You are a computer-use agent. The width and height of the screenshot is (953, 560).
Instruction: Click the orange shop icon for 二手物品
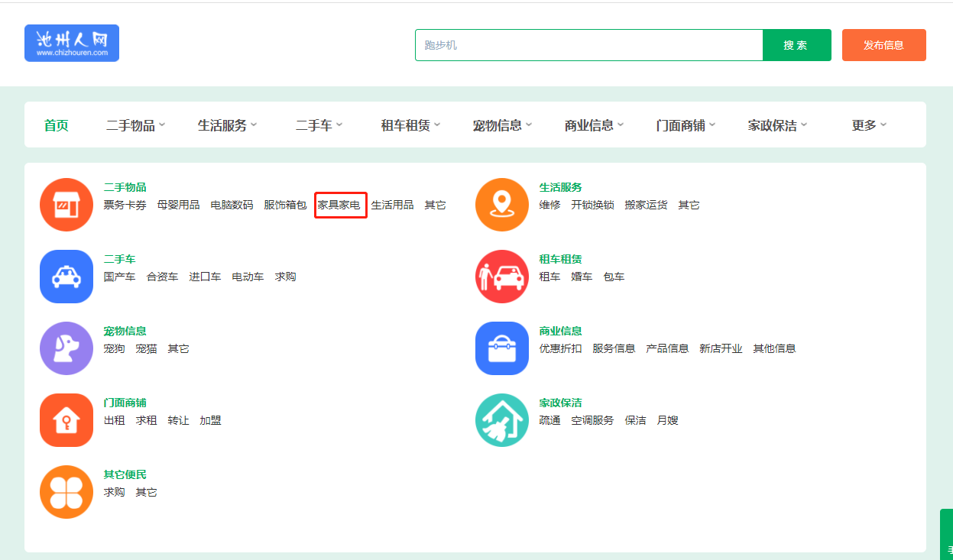click(x=66, y=205)
